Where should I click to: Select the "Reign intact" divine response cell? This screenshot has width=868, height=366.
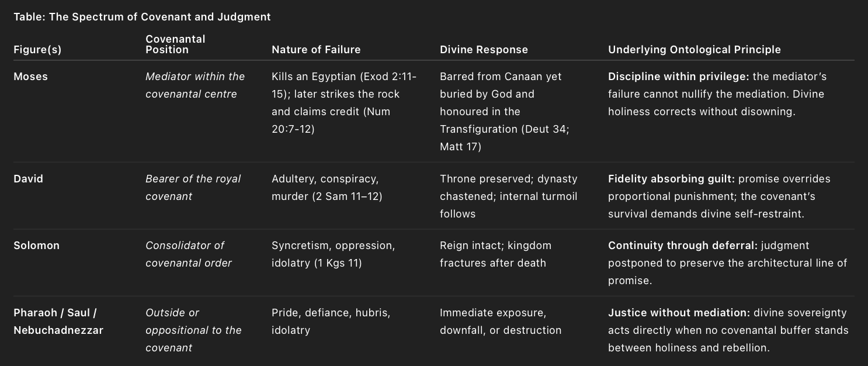coord(495,254)
